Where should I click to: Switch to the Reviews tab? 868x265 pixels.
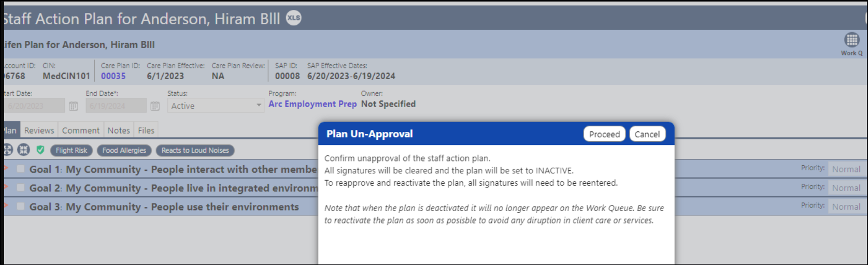[39, 130]
